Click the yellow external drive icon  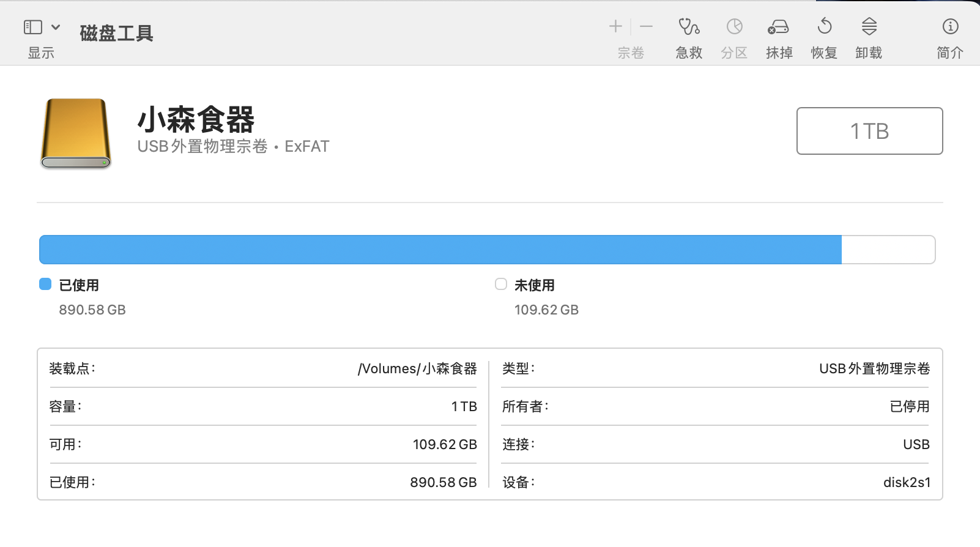[x=76, y=133]
